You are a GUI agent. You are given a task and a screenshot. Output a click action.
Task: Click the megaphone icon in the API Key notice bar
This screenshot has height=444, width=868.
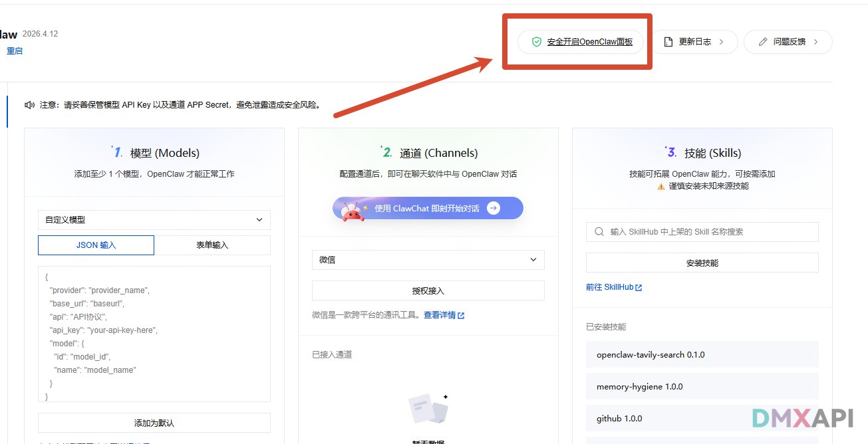(x=29, y=104)
